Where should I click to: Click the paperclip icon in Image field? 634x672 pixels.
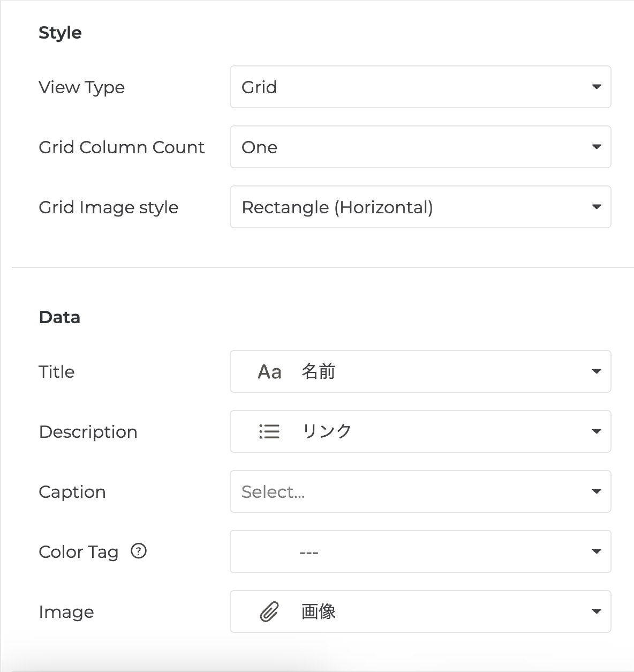(269, 612)
